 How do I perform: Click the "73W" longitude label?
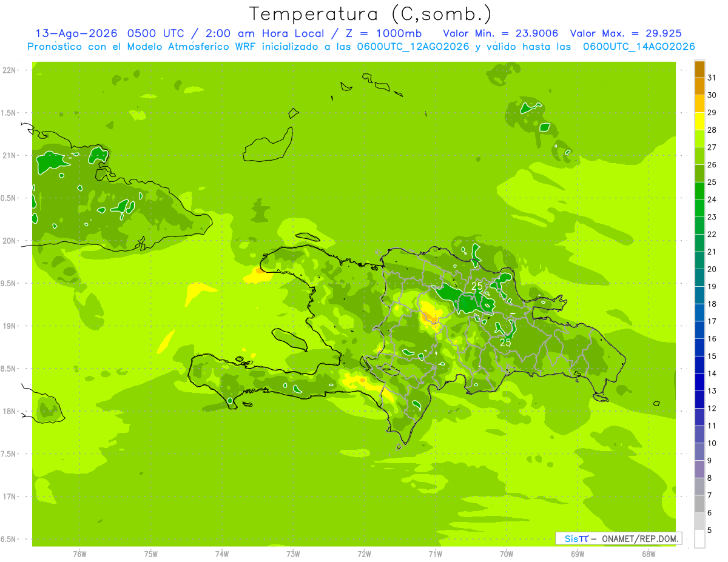point(293,554)
